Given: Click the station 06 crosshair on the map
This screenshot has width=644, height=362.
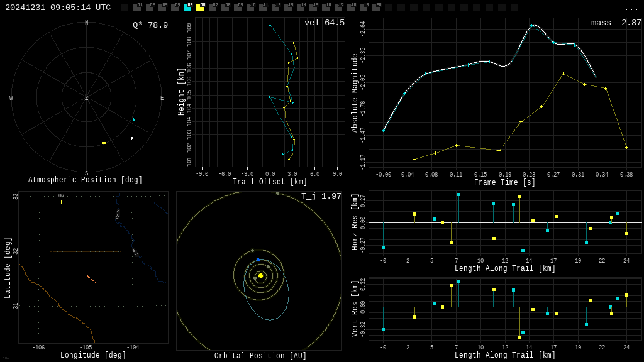Looking at the screenshot, I should pos(61,202).
